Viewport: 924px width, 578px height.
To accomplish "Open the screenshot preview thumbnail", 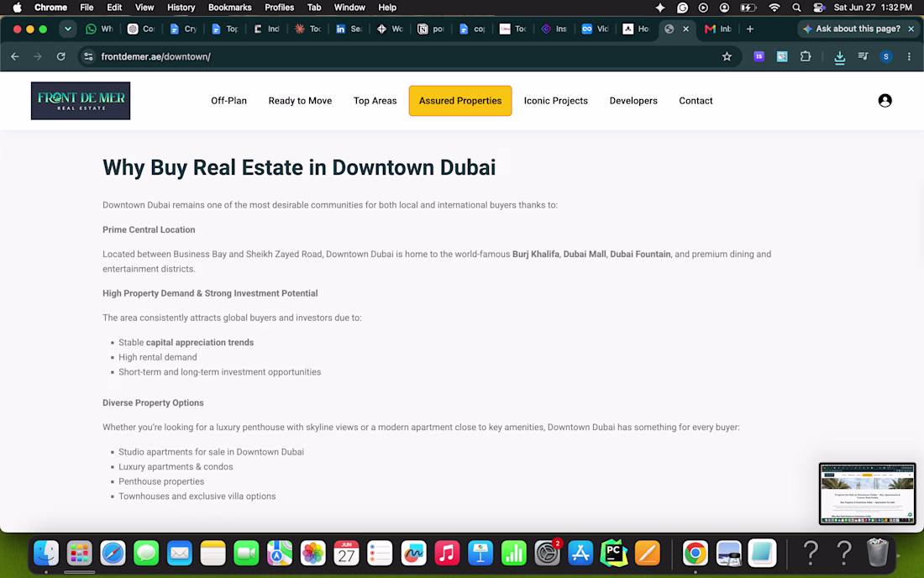I will point(867,493).
